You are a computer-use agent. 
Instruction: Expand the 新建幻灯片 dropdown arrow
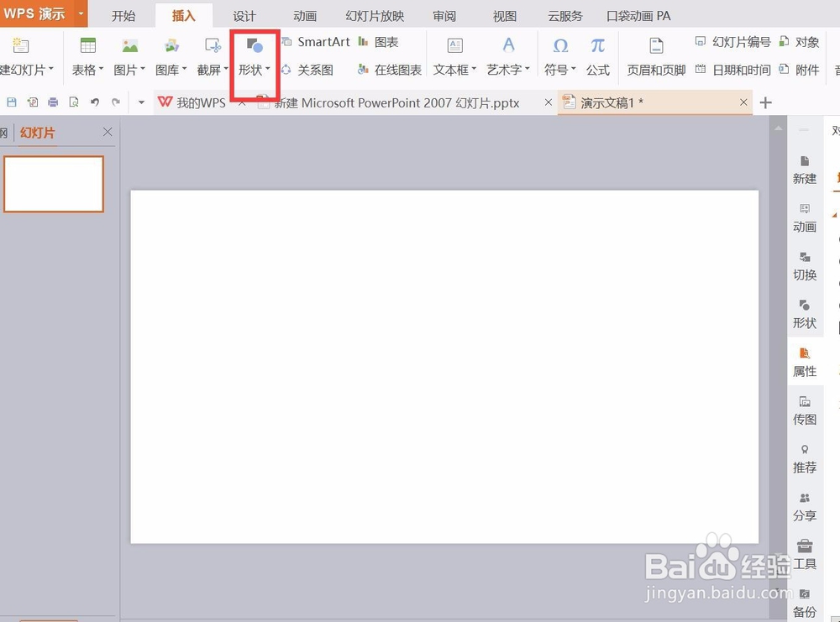click(51, 69)
